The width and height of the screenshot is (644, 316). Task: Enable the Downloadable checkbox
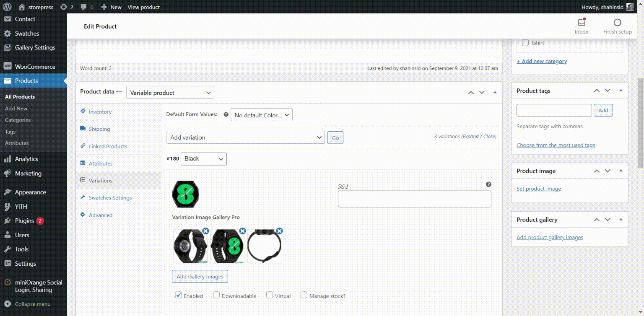(216, 295)
